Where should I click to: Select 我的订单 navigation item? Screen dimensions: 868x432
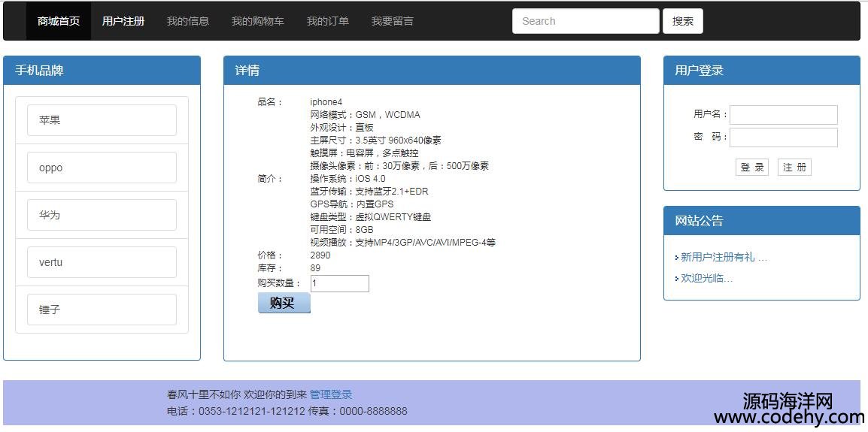(x=328, y=21)
